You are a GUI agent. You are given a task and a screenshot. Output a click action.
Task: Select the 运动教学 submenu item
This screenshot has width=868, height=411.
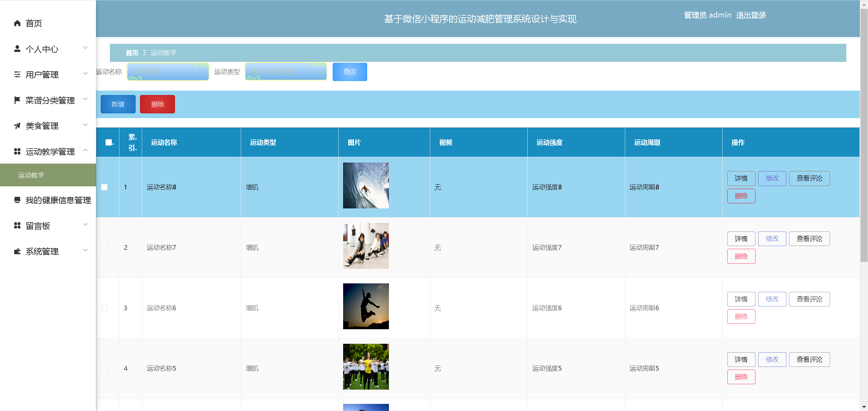[x=31, y=175]
